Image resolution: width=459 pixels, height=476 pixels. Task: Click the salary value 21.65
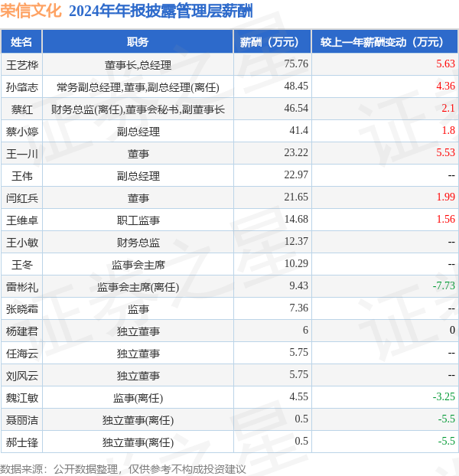click(x=296, y=197)
